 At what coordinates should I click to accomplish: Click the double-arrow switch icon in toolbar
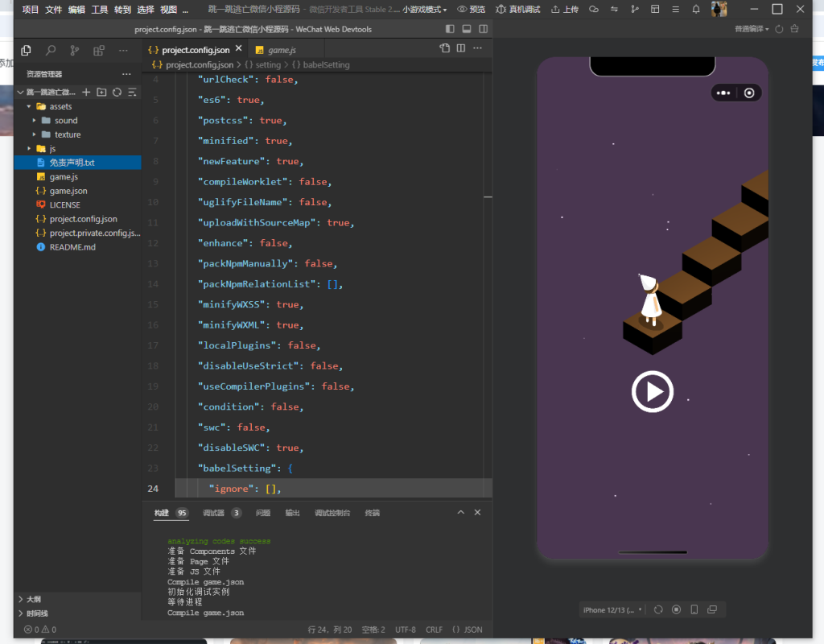pyautogui.click(x=614, y=10)
